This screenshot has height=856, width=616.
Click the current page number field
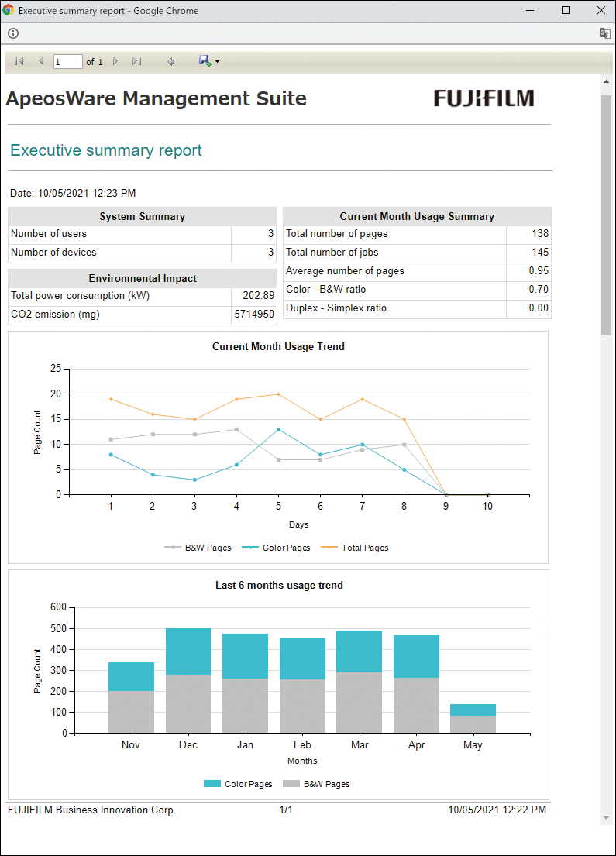coord(67,61)
